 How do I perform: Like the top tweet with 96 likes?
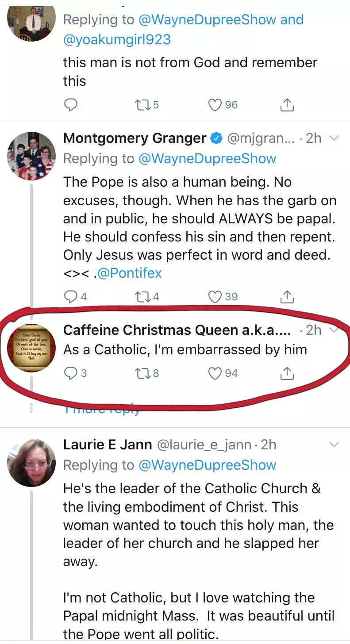click(x=215, y=105)
